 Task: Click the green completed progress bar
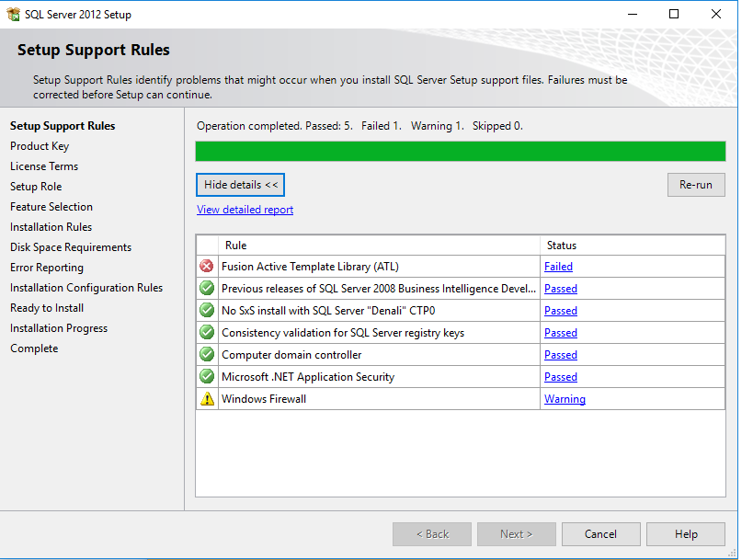pyautogui.click(x=461, y=152)
